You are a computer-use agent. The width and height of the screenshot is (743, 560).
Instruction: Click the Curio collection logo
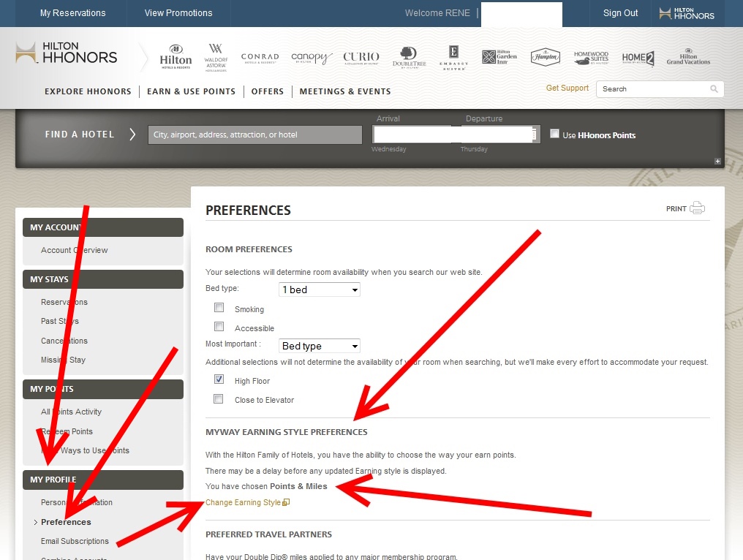pyautogui.click(x=361, y=56)
